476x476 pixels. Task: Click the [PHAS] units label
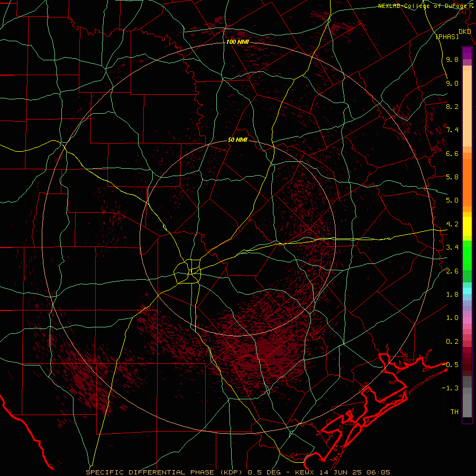[x=447, y=37]
